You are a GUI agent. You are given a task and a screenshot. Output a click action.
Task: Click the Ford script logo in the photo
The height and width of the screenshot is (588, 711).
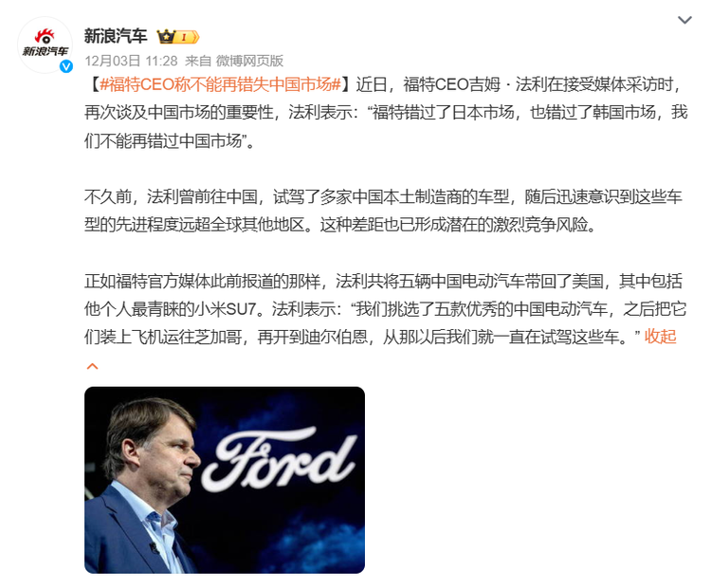(280, 460)
